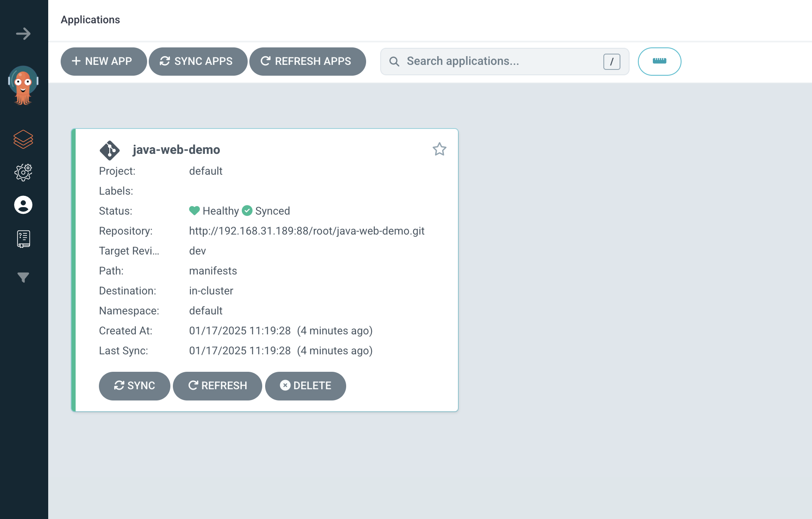The height and width of the screenshot is (519, 812).
Task: Favorite java-web-demo with star icon
Action: (x=439, y=149)
